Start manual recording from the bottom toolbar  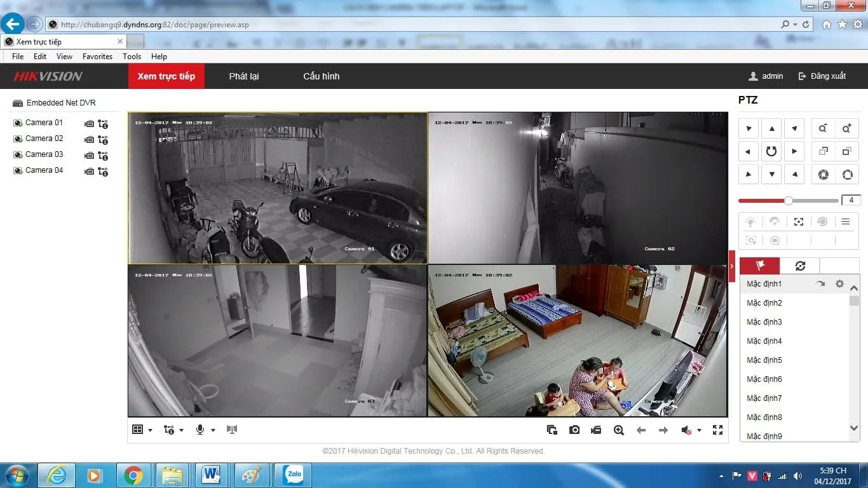point(596,430)
